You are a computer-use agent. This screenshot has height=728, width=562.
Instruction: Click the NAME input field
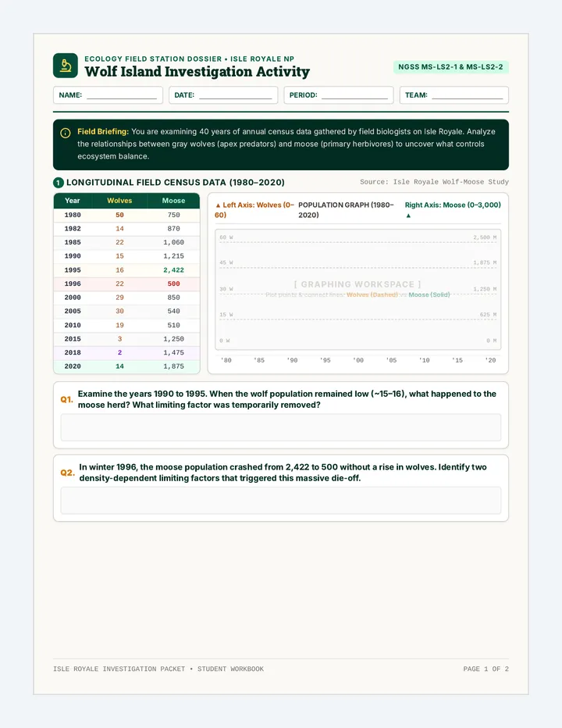pos(108,95)
